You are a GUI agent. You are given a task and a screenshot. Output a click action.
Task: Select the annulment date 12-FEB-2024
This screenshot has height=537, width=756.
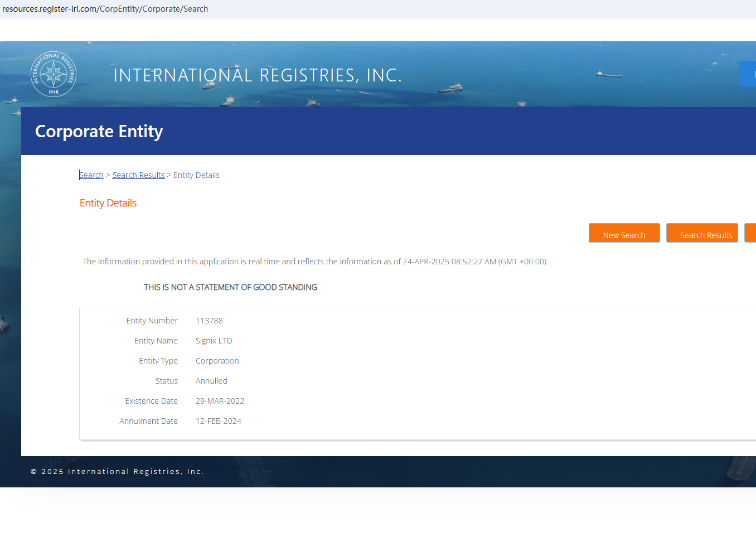219,421
